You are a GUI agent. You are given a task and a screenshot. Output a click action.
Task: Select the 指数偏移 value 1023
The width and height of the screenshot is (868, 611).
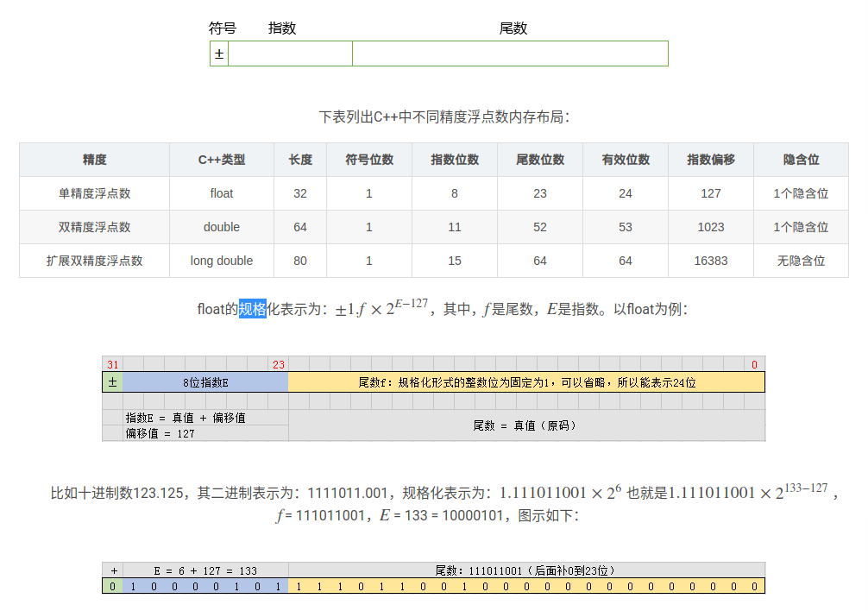click(711, 228)
